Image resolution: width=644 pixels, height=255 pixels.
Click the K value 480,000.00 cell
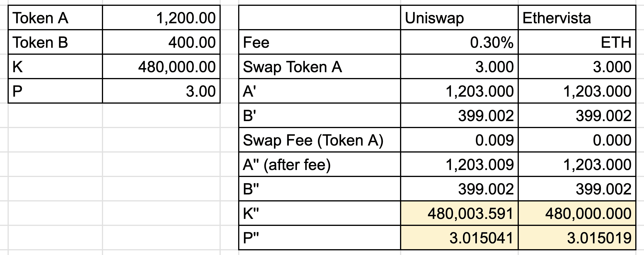[x=161, y=67]
